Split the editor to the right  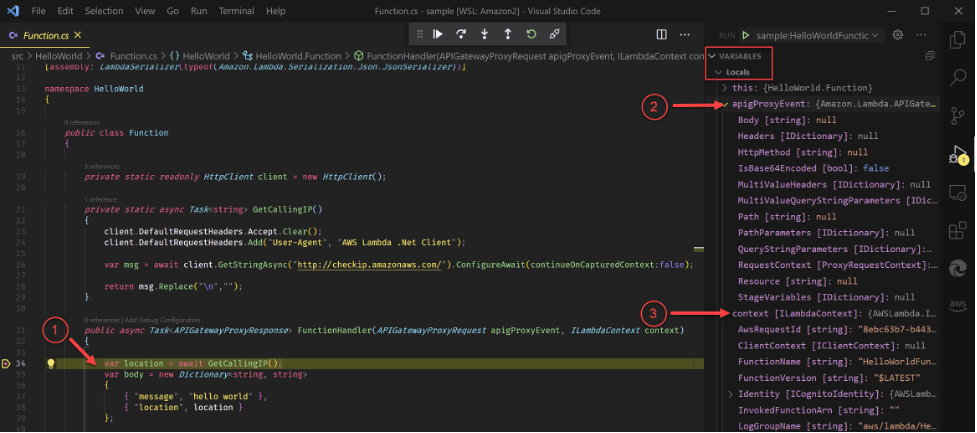click(x=662, y=34)
